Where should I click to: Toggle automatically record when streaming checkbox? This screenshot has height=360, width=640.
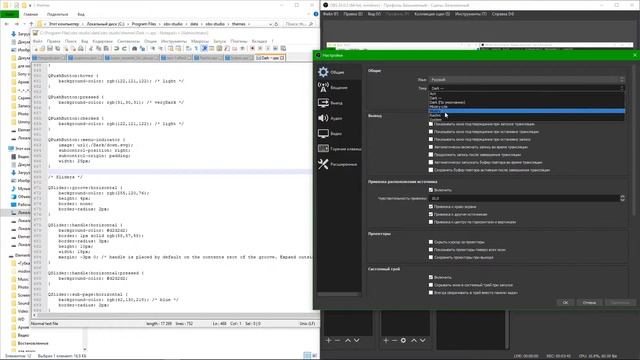431,147
